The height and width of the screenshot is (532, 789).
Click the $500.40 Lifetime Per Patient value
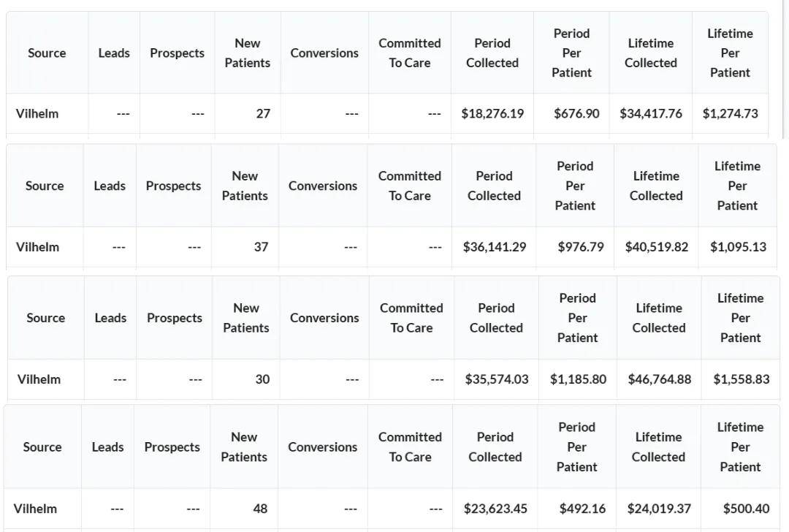(x=746, y=509)
